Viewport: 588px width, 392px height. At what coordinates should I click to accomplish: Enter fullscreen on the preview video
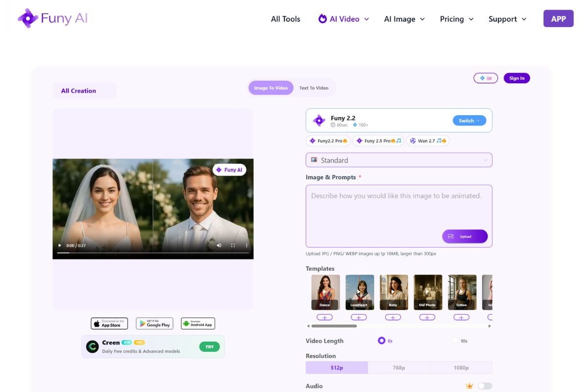(233, 245)
